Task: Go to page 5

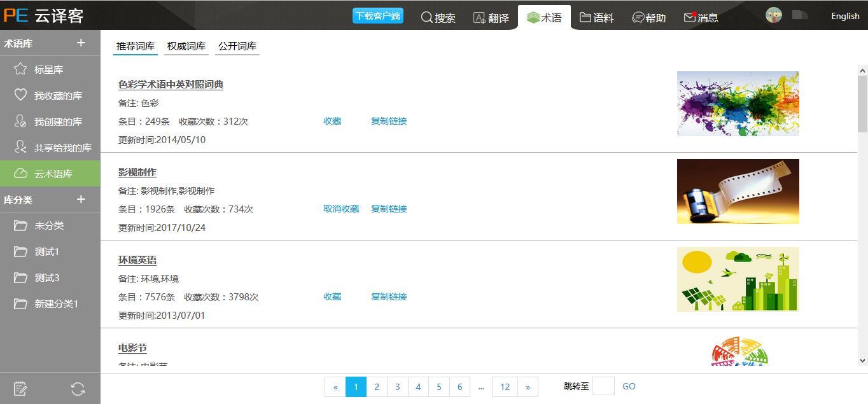Action: pyautogui.click(x=439, y=387)
